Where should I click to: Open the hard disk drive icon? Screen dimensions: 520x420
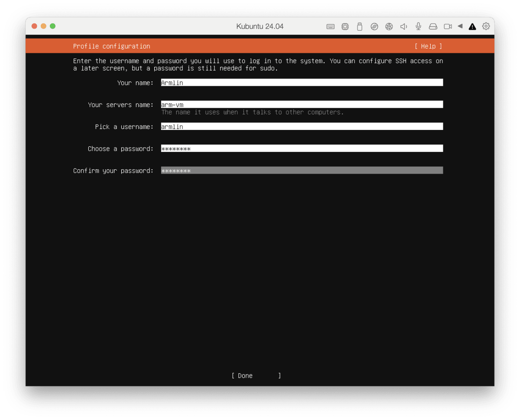433,26
